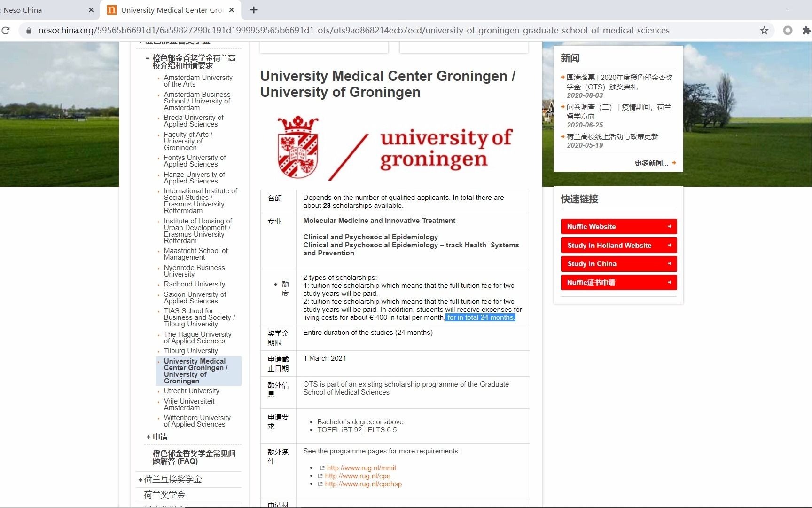This screenshot has width=812, height=508.
Task: Open International Institute of Social Studies link
Action: pos(200,201)
